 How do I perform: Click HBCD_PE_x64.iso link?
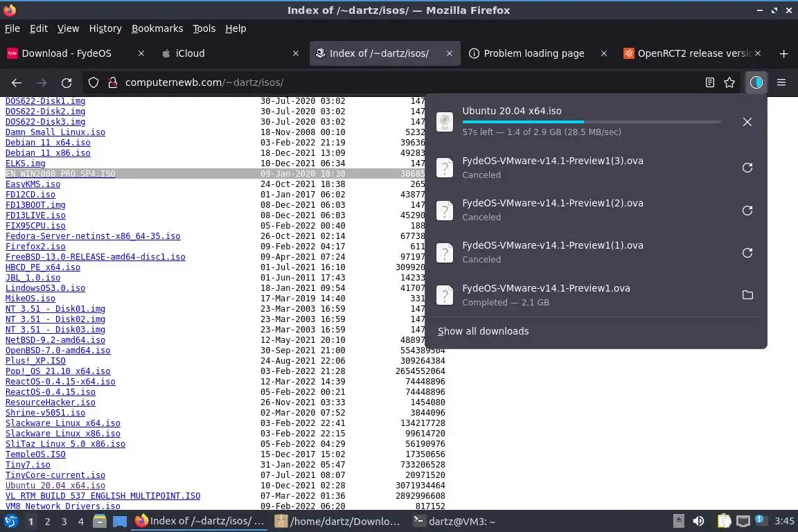pyautogui.click(x=43, y=267)
